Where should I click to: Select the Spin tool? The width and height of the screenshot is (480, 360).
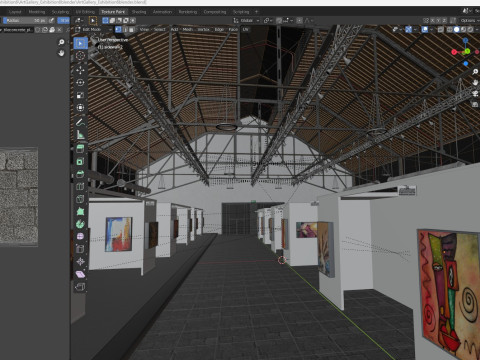(x=80, y=224)
